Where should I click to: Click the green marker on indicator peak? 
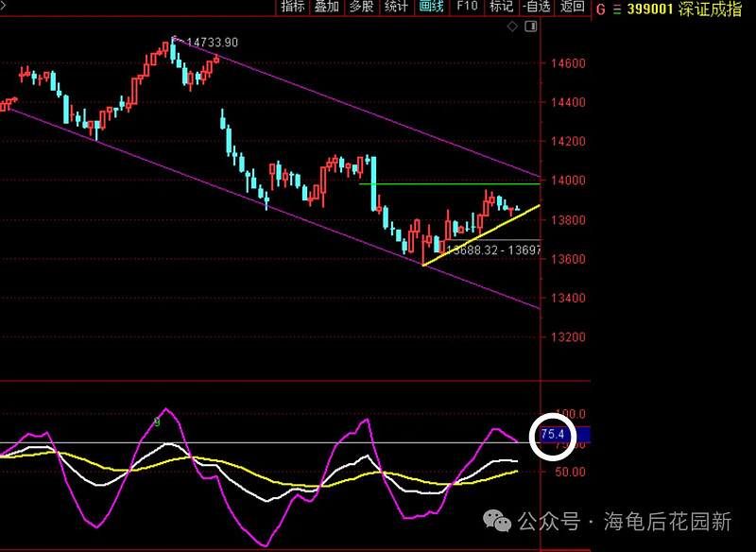157,423
